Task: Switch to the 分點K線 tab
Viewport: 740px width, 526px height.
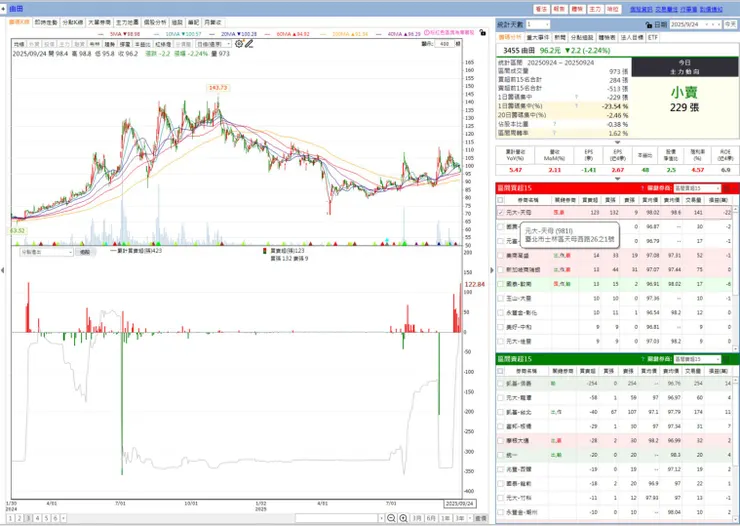Action: point(73,22)
